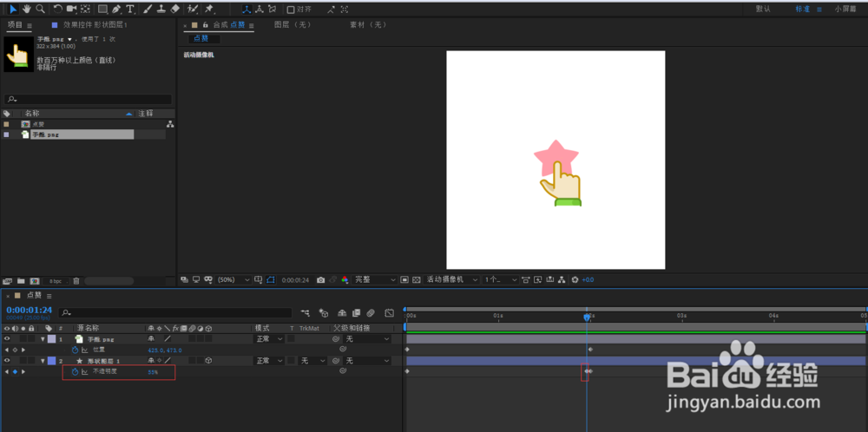Delete selected project item with trash
The height and width of the screenshot is (432, 868).
click(x=76, y=281)
